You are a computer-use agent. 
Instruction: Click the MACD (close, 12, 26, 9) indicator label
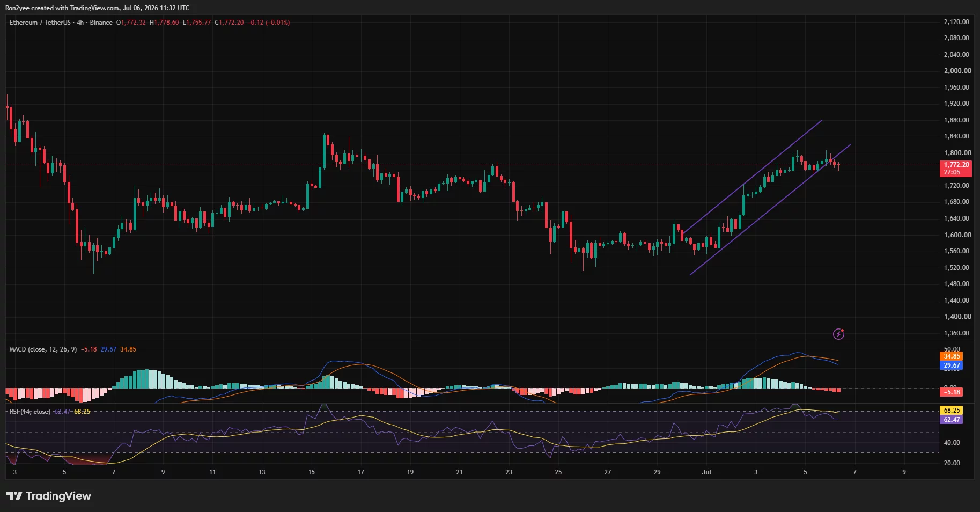(x=43, y=349)
